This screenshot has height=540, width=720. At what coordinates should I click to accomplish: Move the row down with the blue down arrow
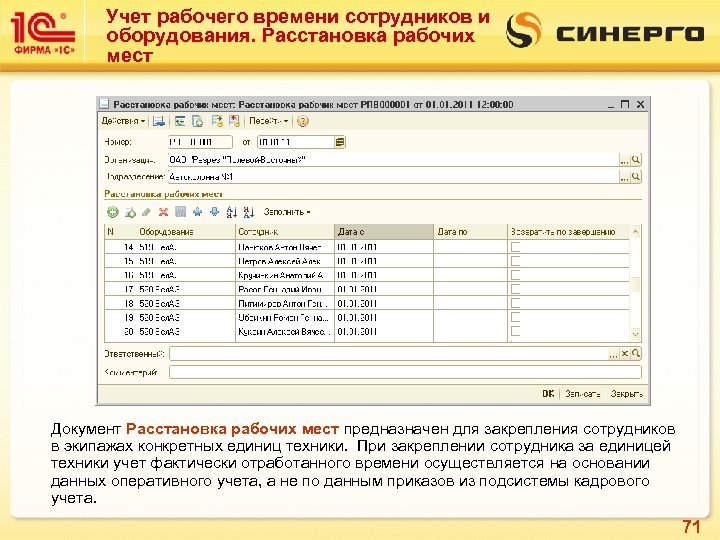coord(214,212)
